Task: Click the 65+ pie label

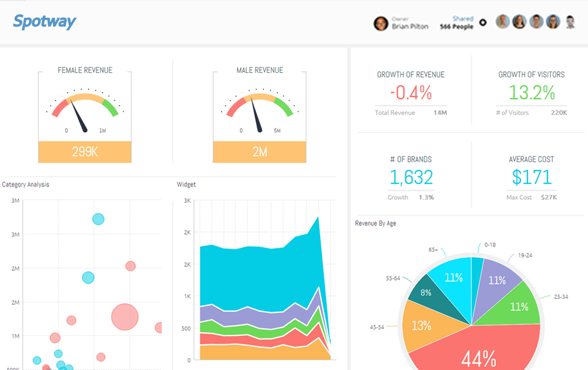Action: [x=433, y=250]
